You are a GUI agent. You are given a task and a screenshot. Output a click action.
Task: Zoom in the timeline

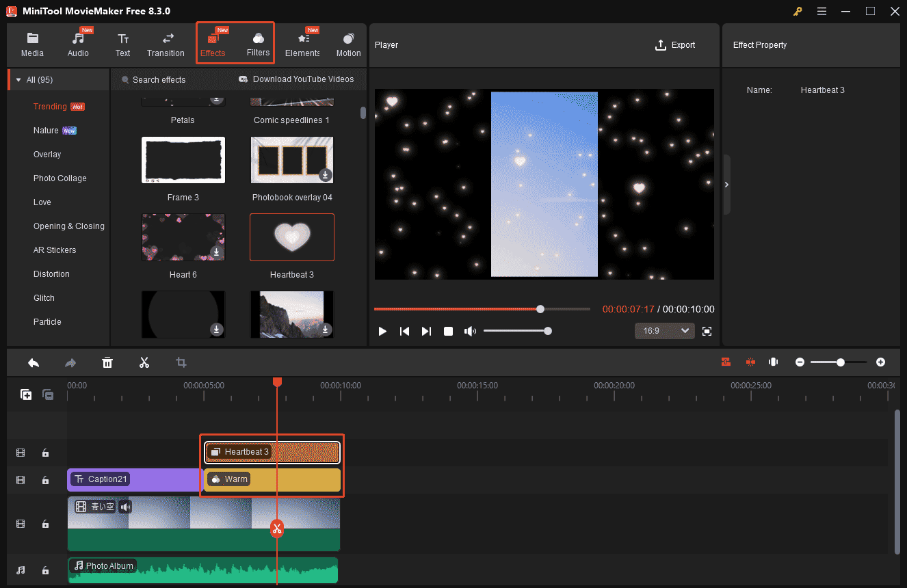click(x=880, y=362)
